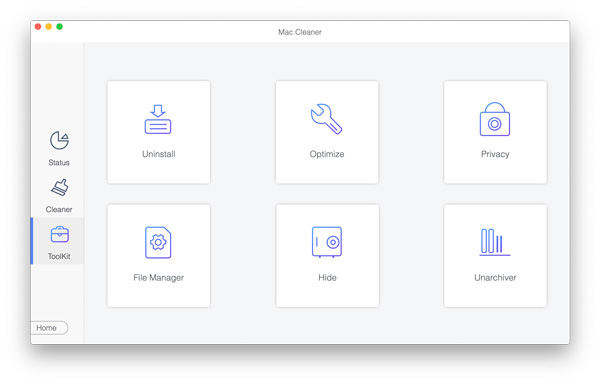Switch to the Status tab label
600x384 pixels.
(x=59, y=163)
